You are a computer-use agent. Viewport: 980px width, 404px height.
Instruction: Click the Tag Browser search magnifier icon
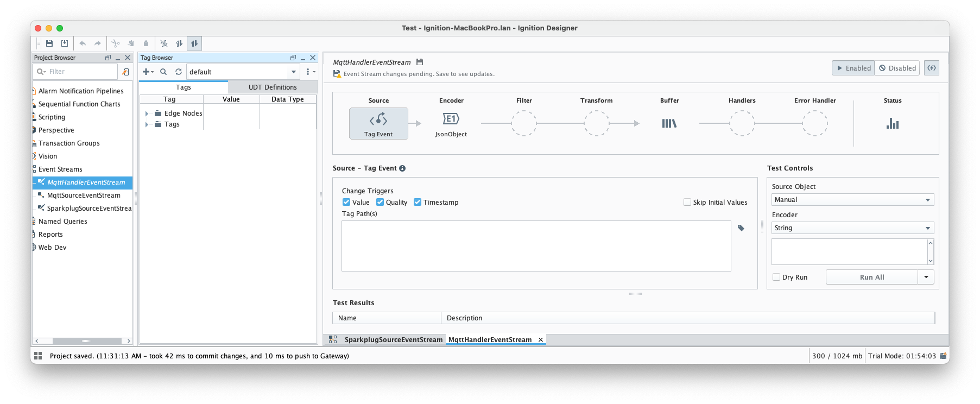163,72
